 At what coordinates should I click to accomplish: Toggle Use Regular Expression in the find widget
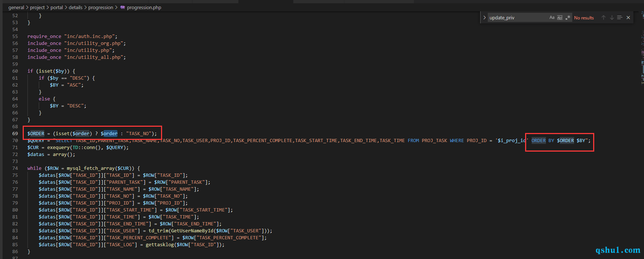click(x=568, y=18)
